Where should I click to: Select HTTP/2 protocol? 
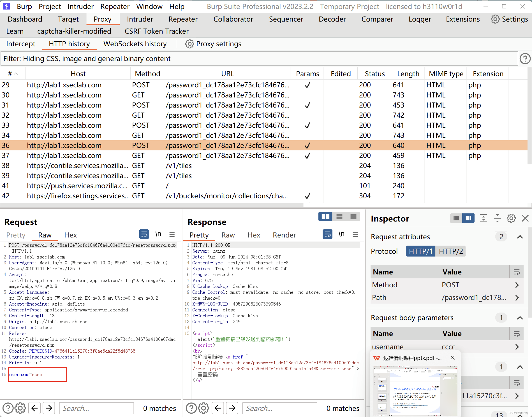pos(451,251)
